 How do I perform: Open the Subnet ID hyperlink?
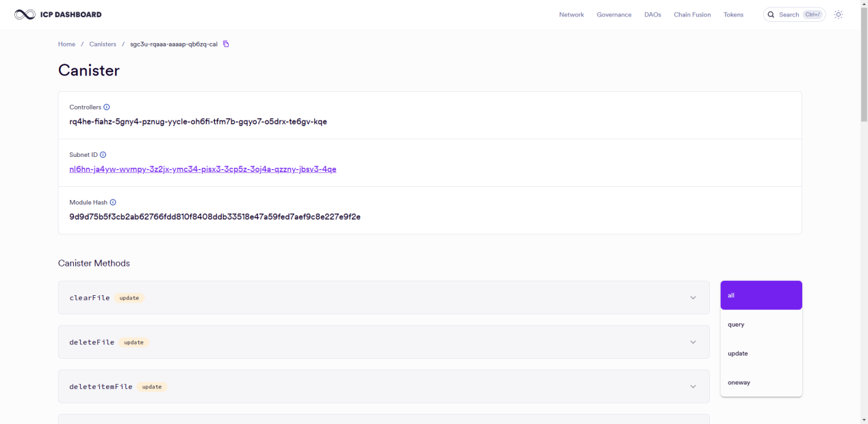[x=203, y=169]
